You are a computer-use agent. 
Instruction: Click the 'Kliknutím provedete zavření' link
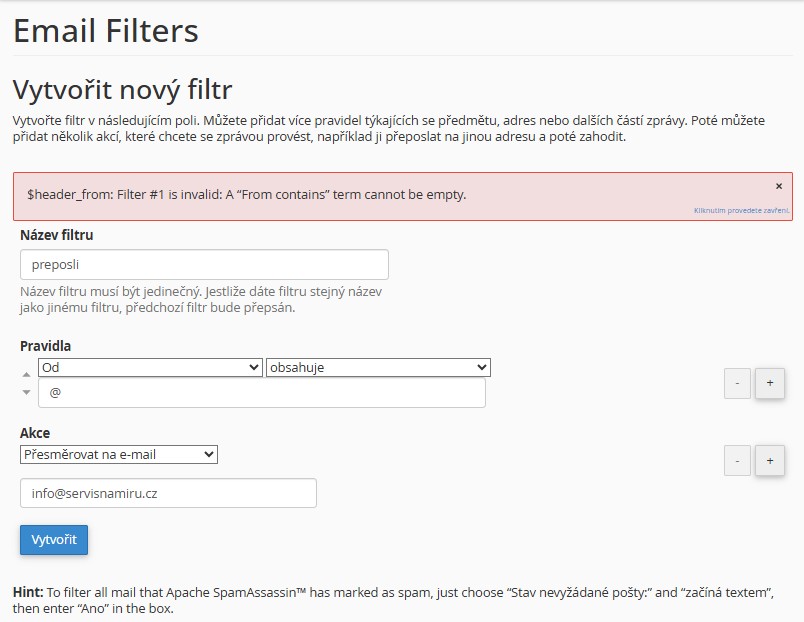[x=741, y=211]
